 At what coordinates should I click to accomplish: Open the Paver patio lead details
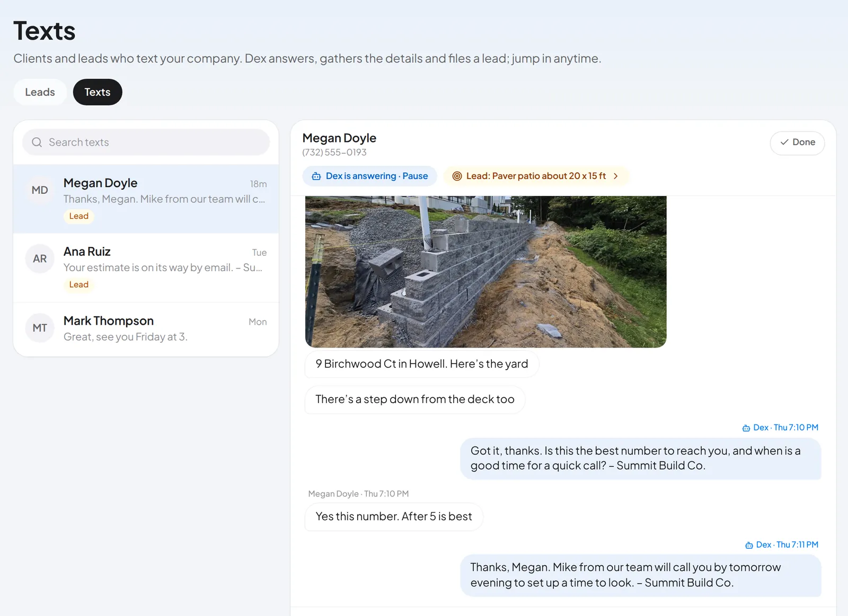(536, 176)
